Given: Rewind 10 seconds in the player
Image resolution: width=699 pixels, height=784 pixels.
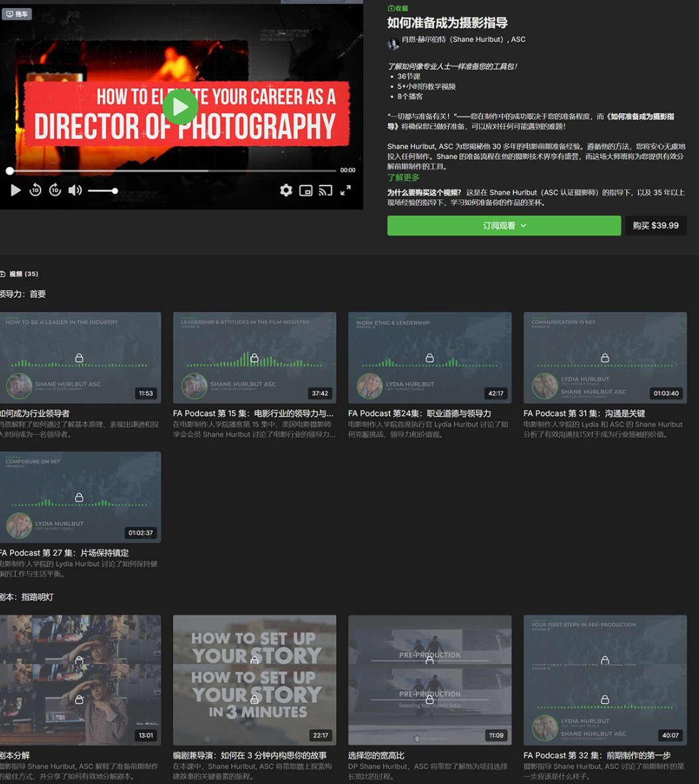Looking at the screenshot, I should [x=35, y=190].
